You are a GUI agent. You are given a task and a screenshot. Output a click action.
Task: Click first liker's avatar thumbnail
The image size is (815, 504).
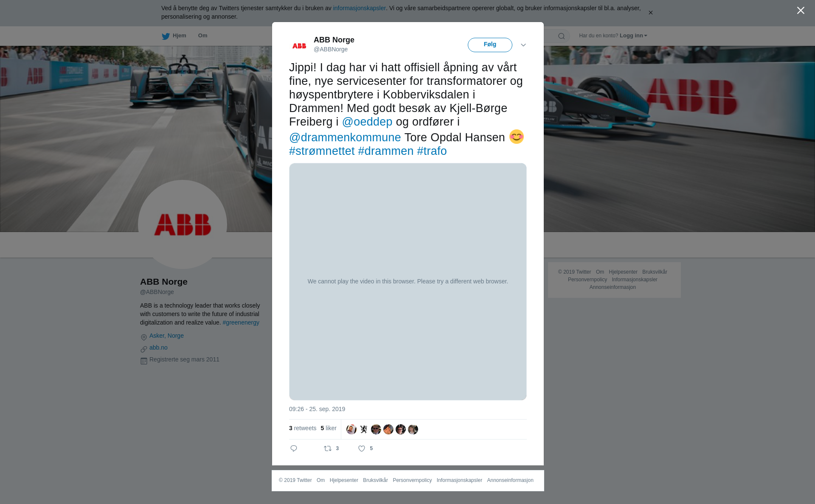pos(351,429)
